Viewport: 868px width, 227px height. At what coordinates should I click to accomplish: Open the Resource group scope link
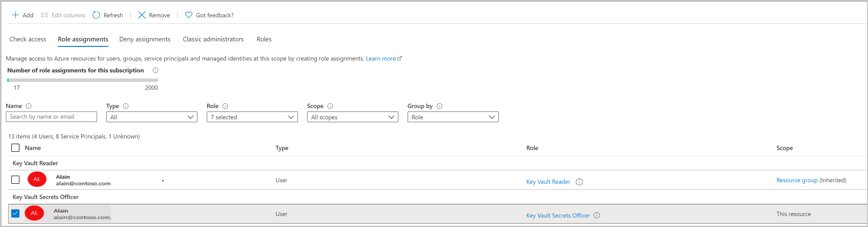tap(797, 180)
